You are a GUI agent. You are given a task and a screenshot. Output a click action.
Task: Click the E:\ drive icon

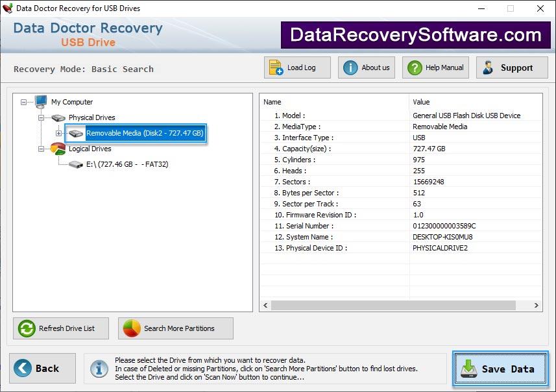tap(76, 165)
